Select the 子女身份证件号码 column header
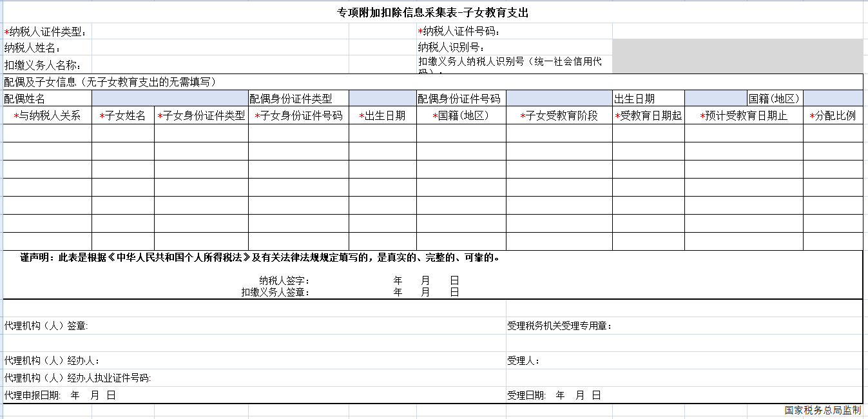The height and width of the screenshot is (419, 868). [299, 115]
